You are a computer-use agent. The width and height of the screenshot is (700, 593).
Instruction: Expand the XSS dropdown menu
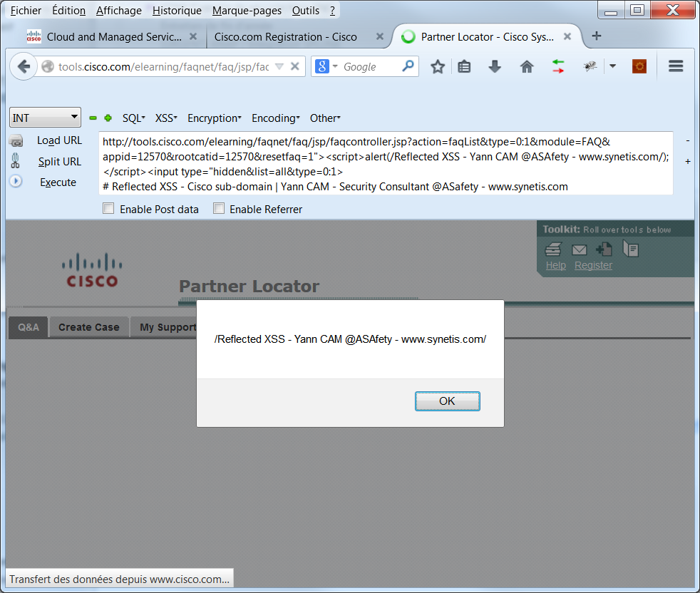pyautogui.click(x=166, y=118)
